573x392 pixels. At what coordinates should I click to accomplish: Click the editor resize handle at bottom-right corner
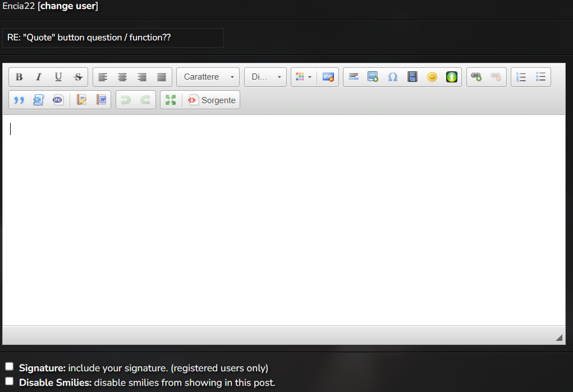[x=559, y=338]
